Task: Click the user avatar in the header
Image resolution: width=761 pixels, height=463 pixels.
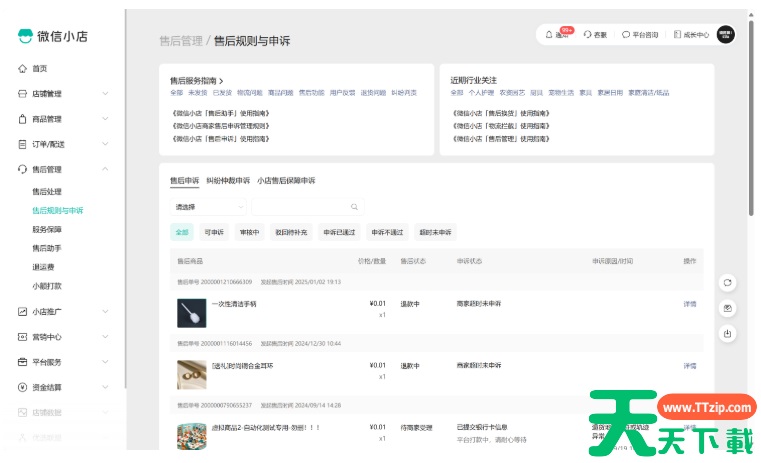Action: point(725,34)
